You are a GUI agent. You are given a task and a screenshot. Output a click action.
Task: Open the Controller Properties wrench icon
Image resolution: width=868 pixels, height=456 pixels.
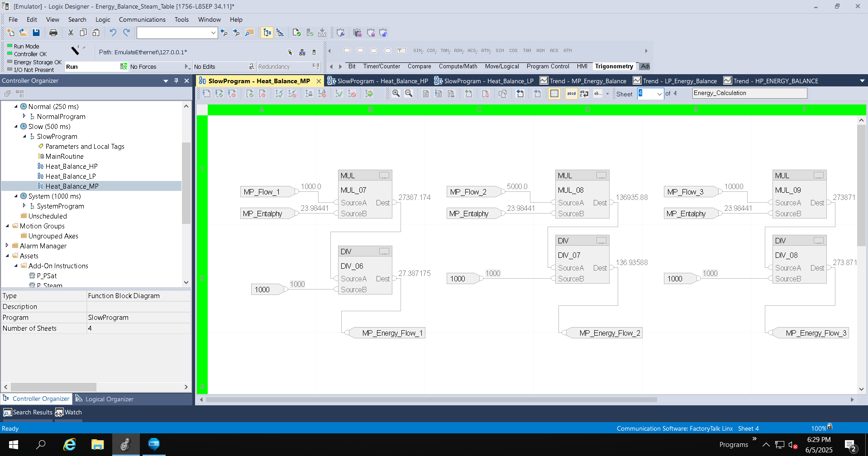(340, 33)
